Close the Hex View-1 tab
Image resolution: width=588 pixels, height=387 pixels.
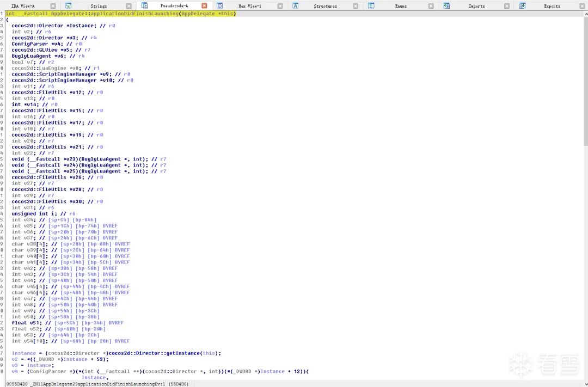(280, 6)
